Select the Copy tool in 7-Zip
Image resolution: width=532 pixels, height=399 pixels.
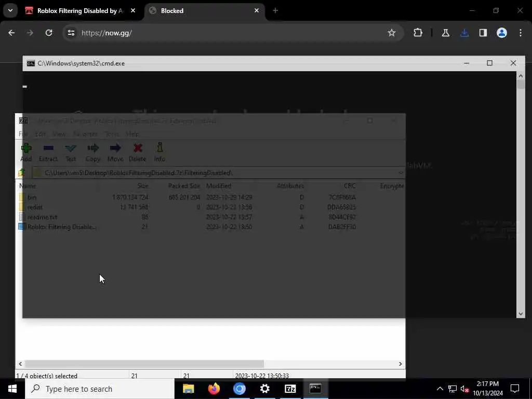point(93,152)
